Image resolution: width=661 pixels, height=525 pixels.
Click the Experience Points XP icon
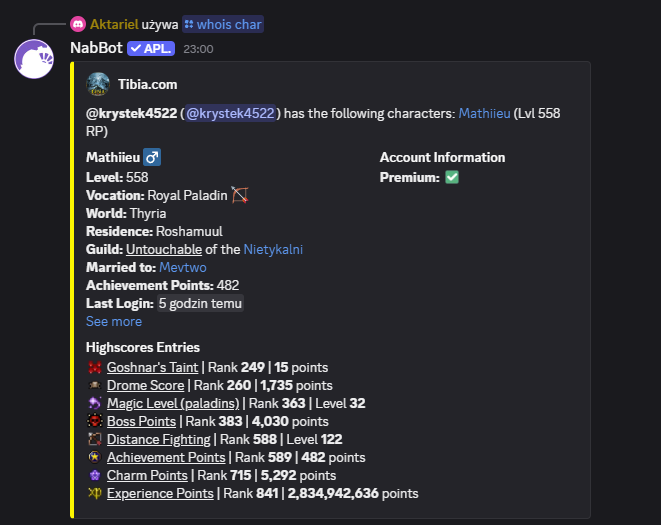95,493
